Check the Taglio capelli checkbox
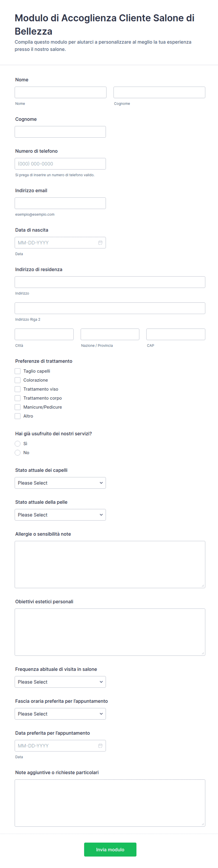The image size is (218, 868). coord(18,371)
